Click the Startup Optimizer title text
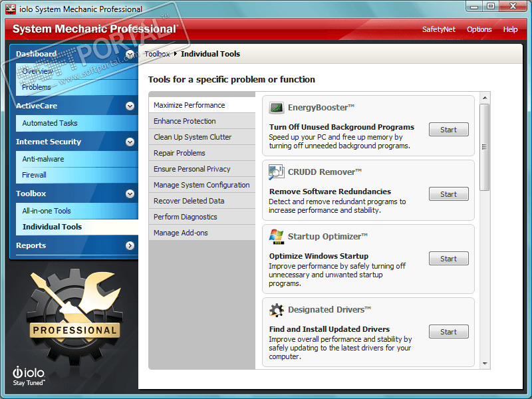Image resolution: width=532 pixels, height=399 pixels. 328,237
